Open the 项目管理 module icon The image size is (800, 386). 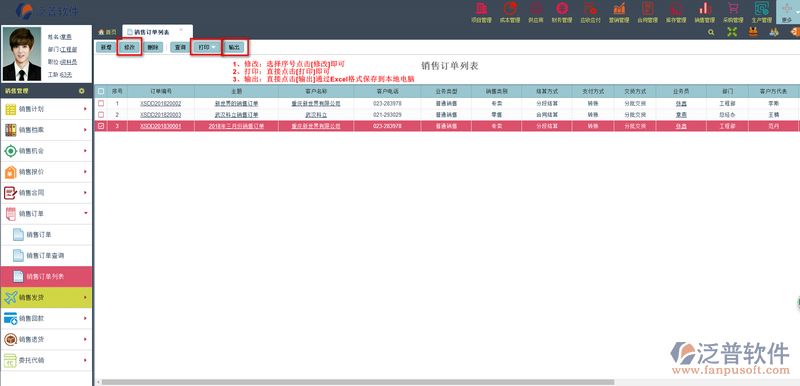[481, 9]
